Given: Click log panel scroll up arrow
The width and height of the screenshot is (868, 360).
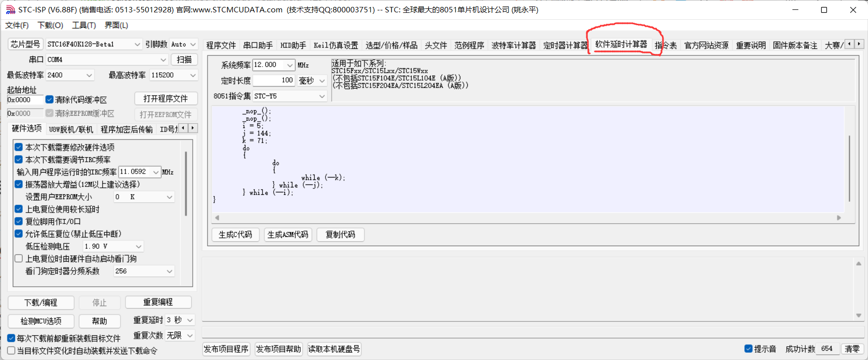Looking at the screenshot, I should click(x=859, y=264).
